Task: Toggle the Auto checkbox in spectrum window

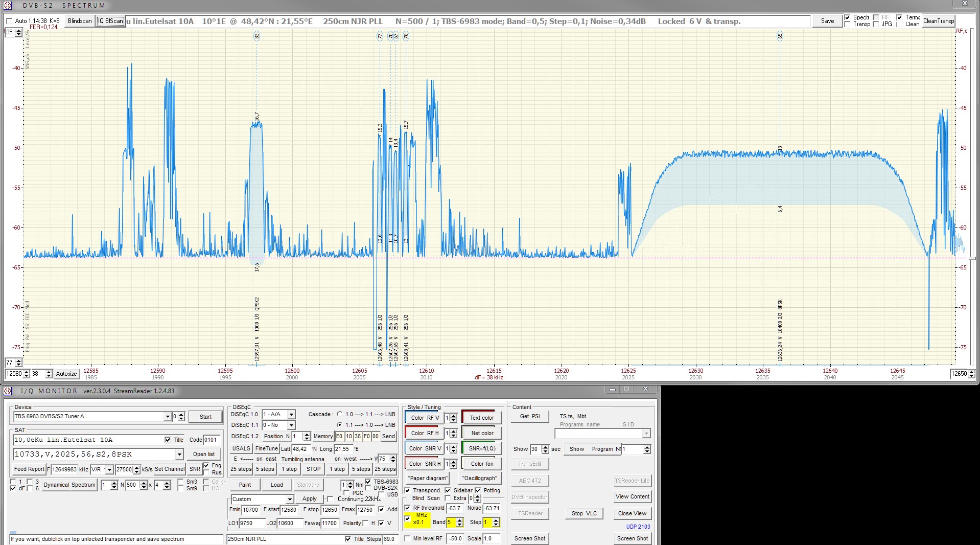Action: click(x=9, y=21)
